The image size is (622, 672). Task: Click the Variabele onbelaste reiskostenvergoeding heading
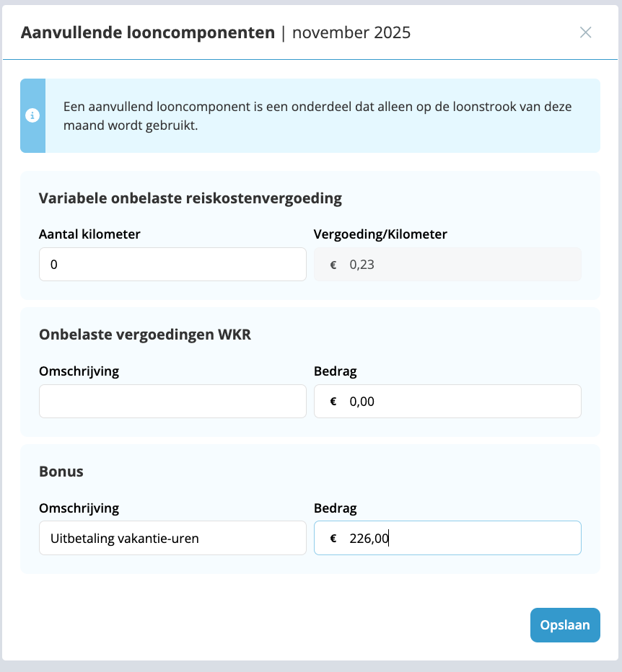[x=190, y=198]
